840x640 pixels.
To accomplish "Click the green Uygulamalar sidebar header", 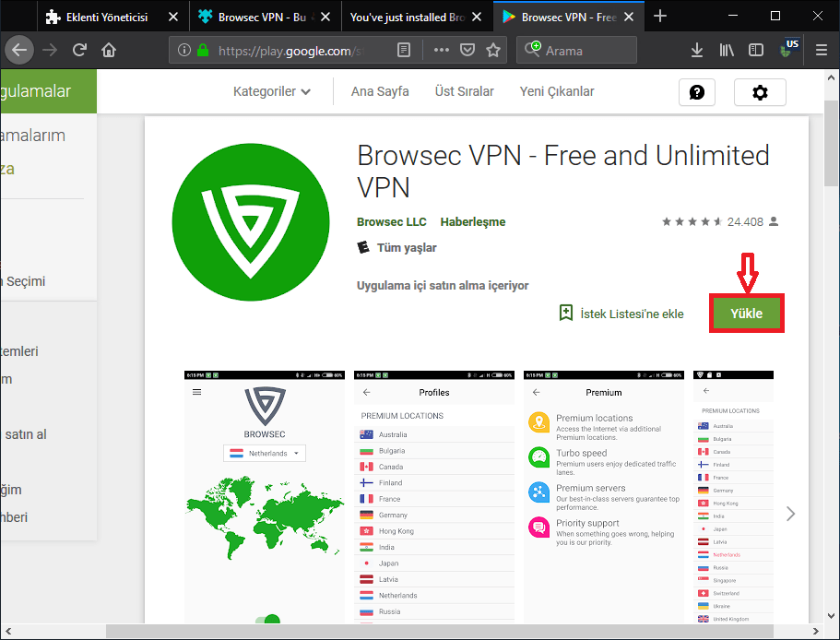I will (x=48, y=91).
